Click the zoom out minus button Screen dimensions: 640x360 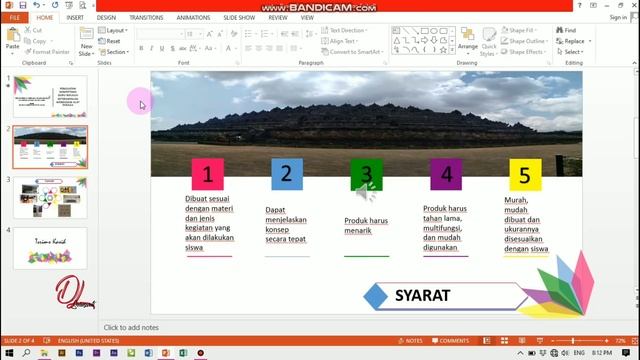(x=553, y=341)
